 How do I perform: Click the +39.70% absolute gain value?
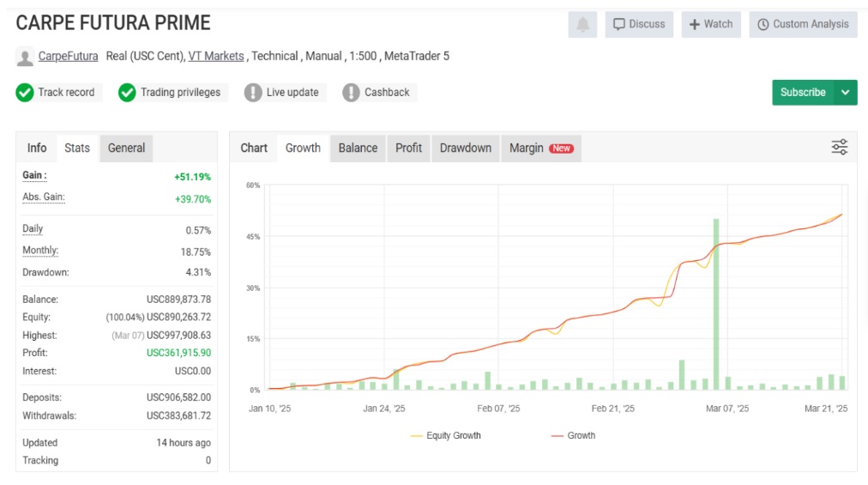coord(193,199)
